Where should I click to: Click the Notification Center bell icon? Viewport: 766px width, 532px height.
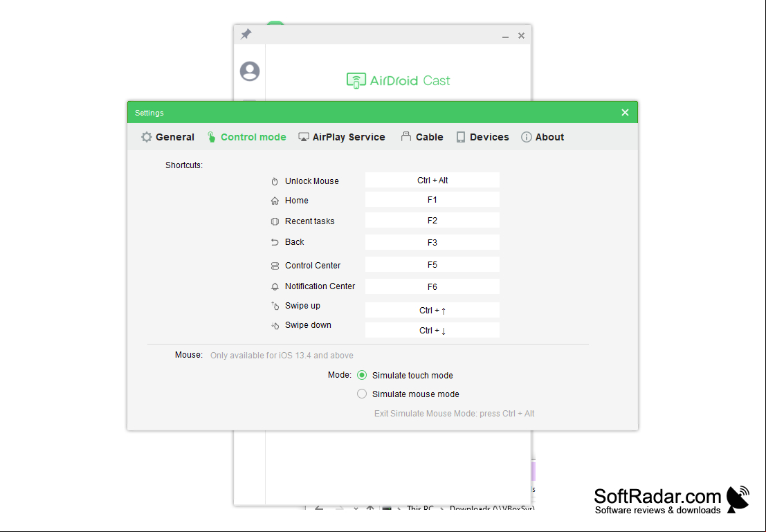pyautogui.click(x=275, y=287)
